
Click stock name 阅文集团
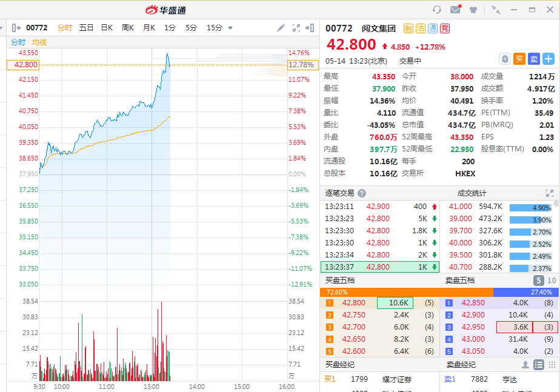(x=379, y=28)
